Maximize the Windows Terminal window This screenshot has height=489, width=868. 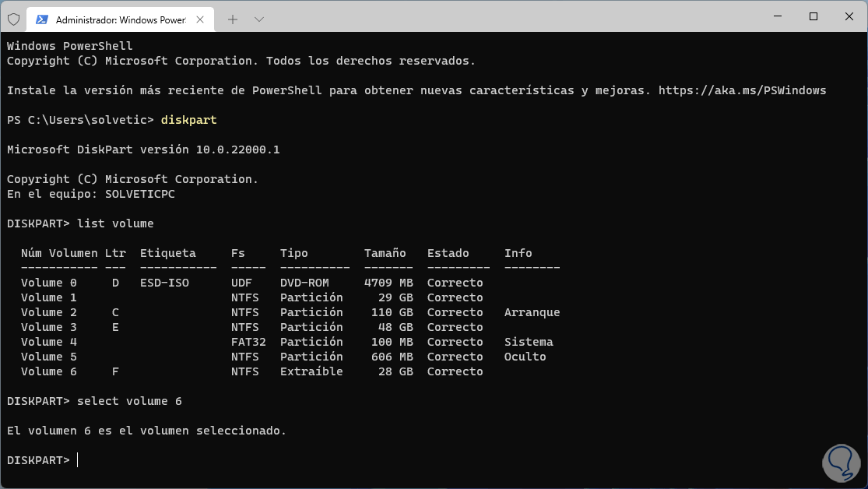point(814,16)
